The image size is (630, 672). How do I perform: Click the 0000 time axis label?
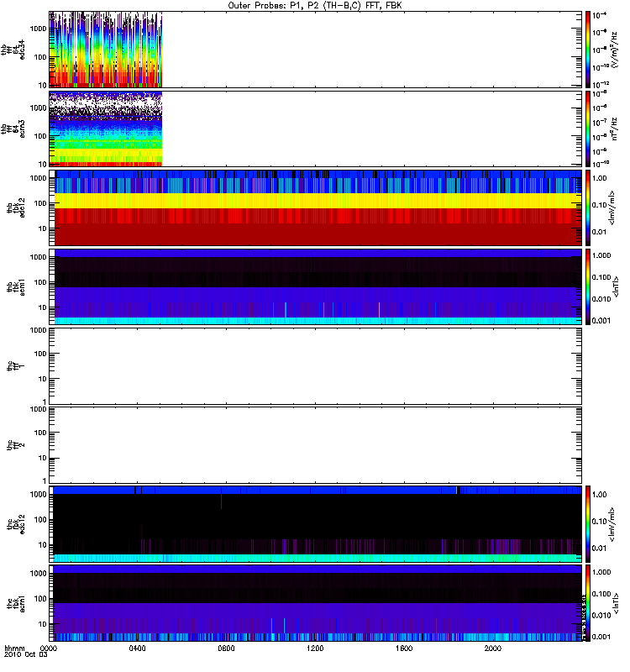click(x=48, y=648)
